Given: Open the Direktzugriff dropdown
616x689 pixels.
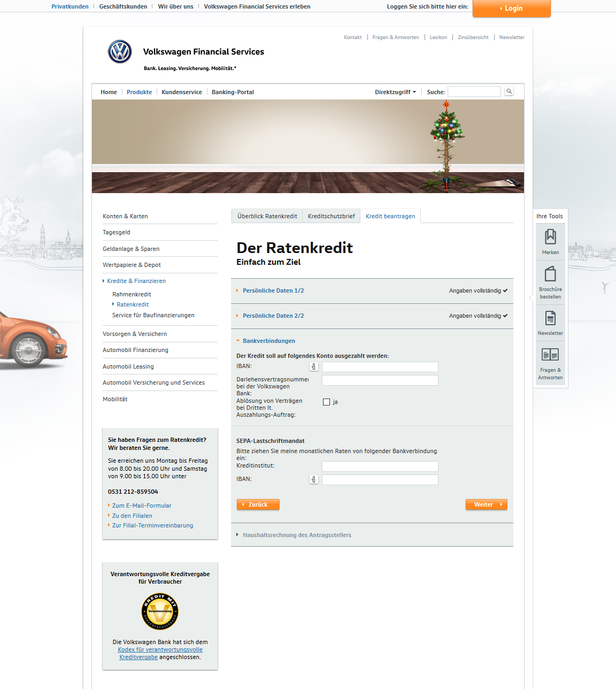Looking at the screenshot, I should (x=395, y=92).
